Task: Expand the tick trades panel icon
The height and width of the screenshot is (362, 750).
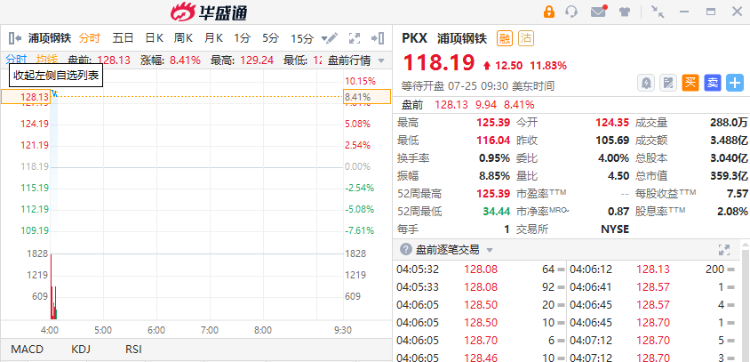Action: (724, 249)
